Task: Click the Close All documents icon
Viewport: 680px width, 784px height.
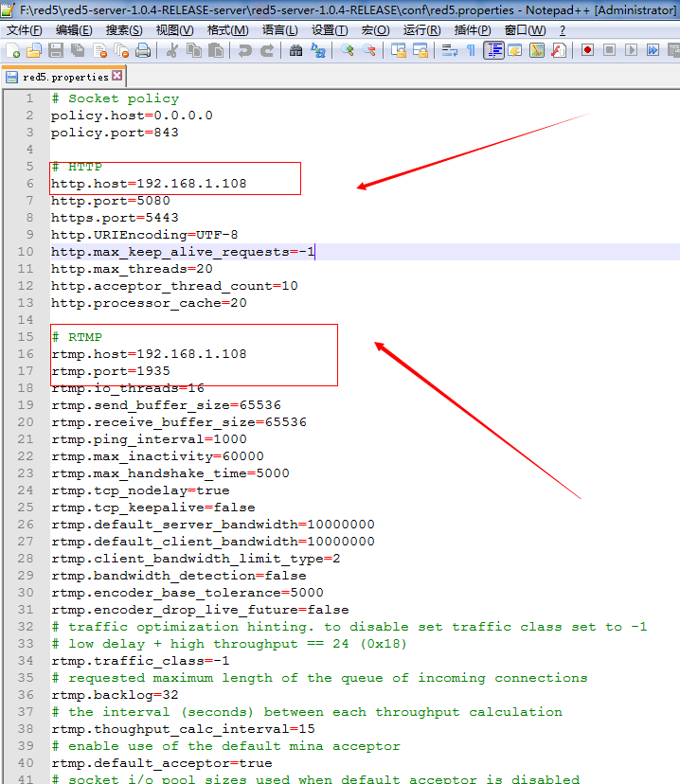Action: (x=121, y=50)
